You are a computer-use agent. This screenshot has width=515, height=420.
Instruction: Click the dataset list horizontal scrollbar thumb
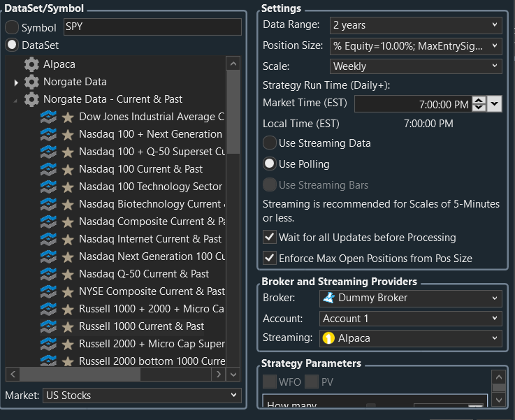coord(80,375)
